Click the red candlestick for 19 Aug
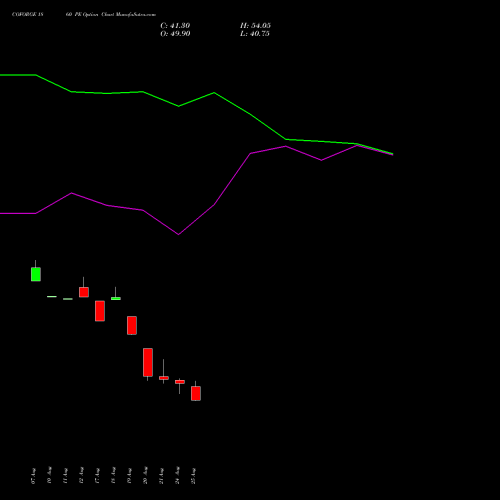The height and width of the screenshot is (500, 500). (x=132, y=325)
